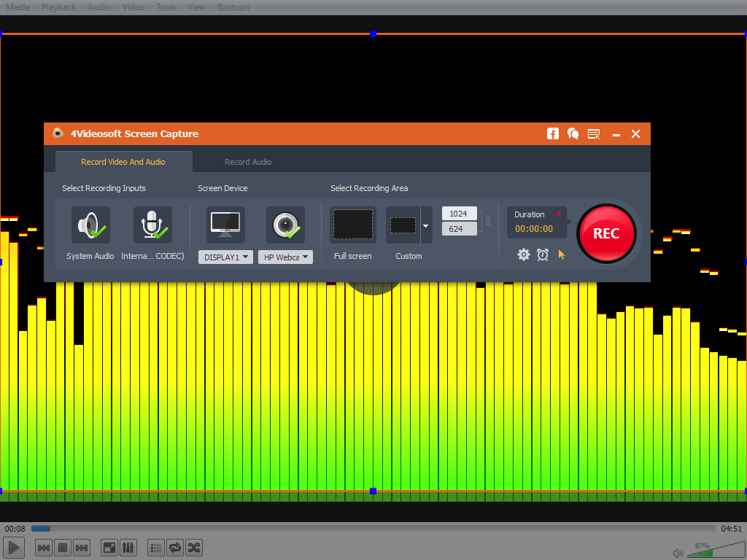
Task: Open VLC's Tools menu
Action: click(166, 7)
